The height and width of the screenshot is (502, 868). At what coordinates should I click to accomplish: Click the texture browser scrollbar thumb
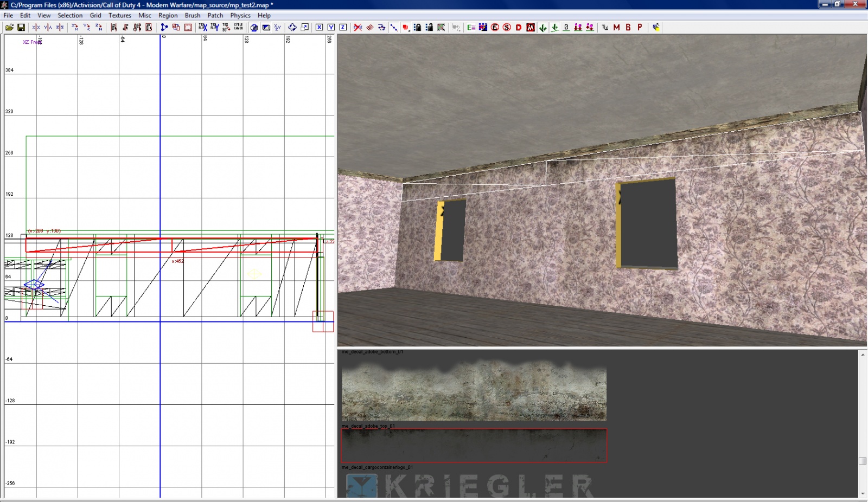tap(863, 461)
